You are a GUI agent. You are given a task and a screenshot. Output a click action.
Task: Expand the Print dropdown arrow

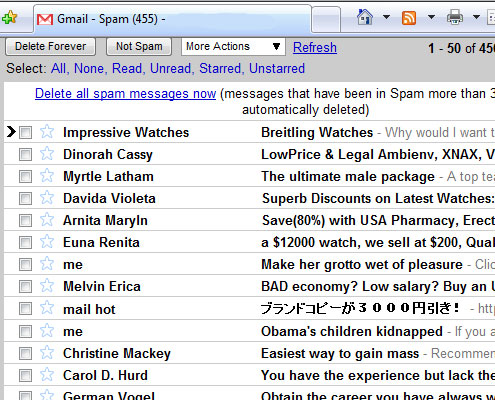pos(477,17)
